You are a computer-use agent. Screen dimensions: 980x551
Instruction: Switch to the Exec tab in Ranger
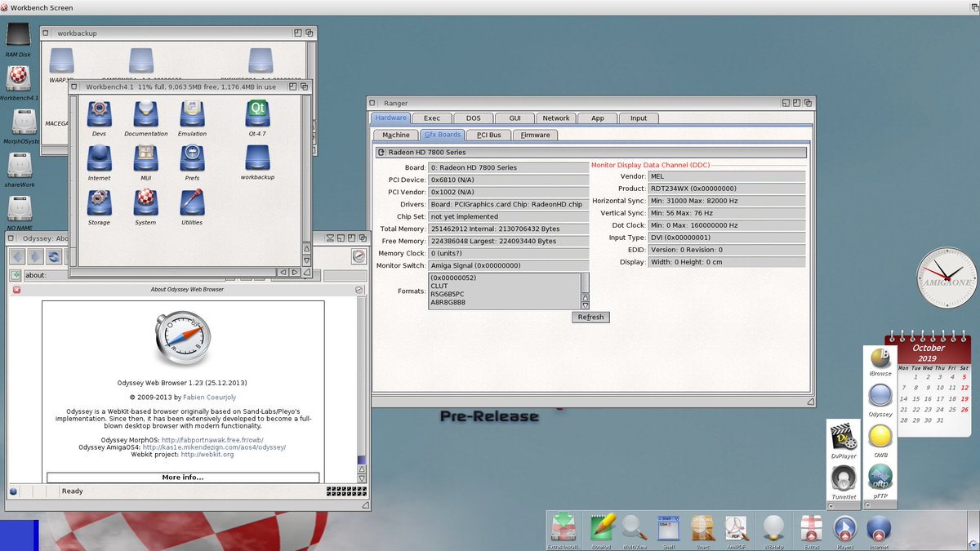(432, 118)
